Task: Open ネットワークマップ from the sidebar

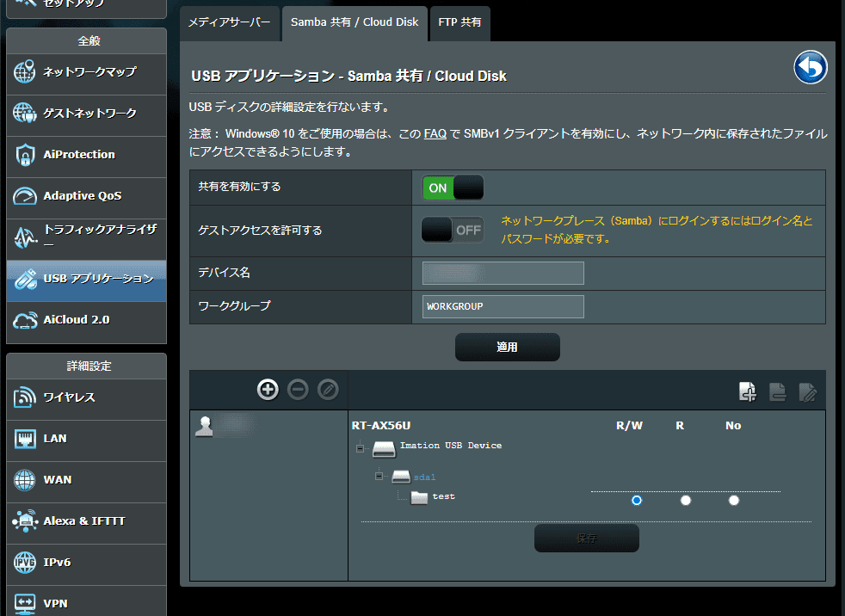Action: pyautogui.click(x=86, y=73)
